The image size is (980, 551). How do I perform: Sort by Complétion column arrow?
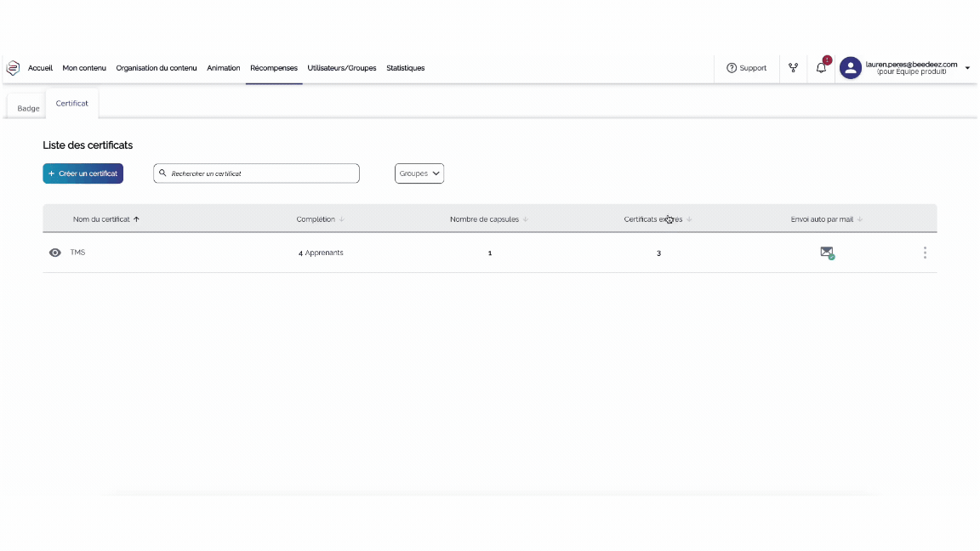coord(342,219)
